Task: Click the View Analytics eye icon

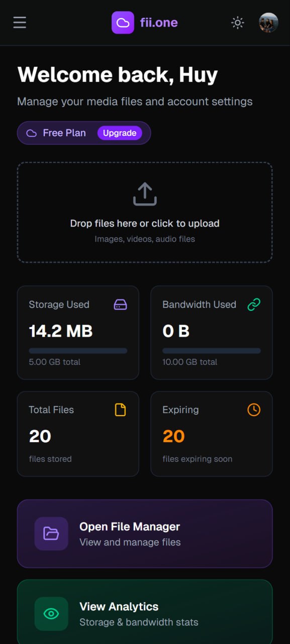Action: tap(51, 614)
